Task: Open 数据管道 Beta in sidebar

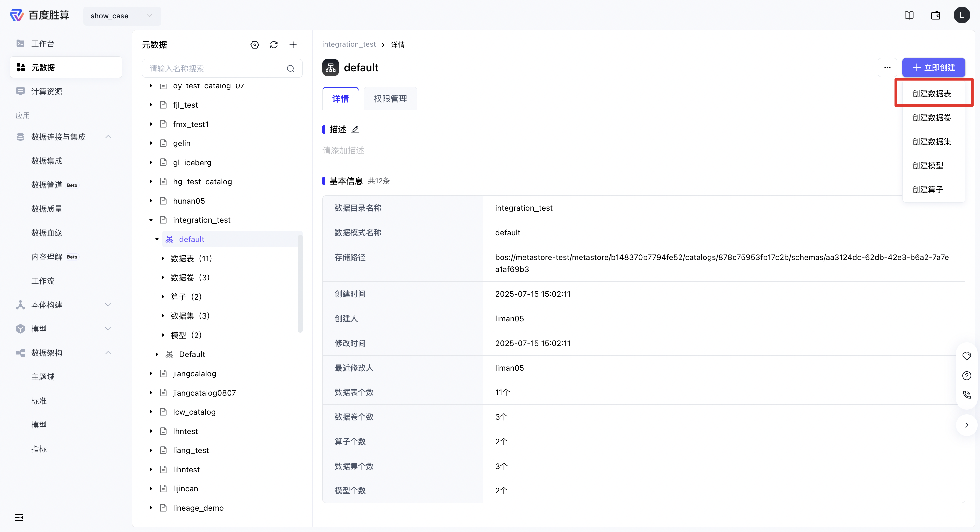Action: pos(54,185)
